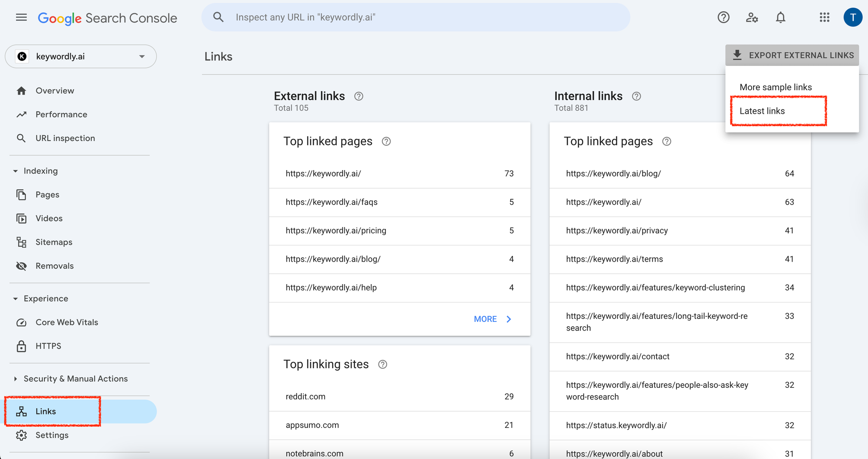Viewport: 868px width, 459px height.
Task: Open Core Web Vitals report
Action: [x=67, y=322]
